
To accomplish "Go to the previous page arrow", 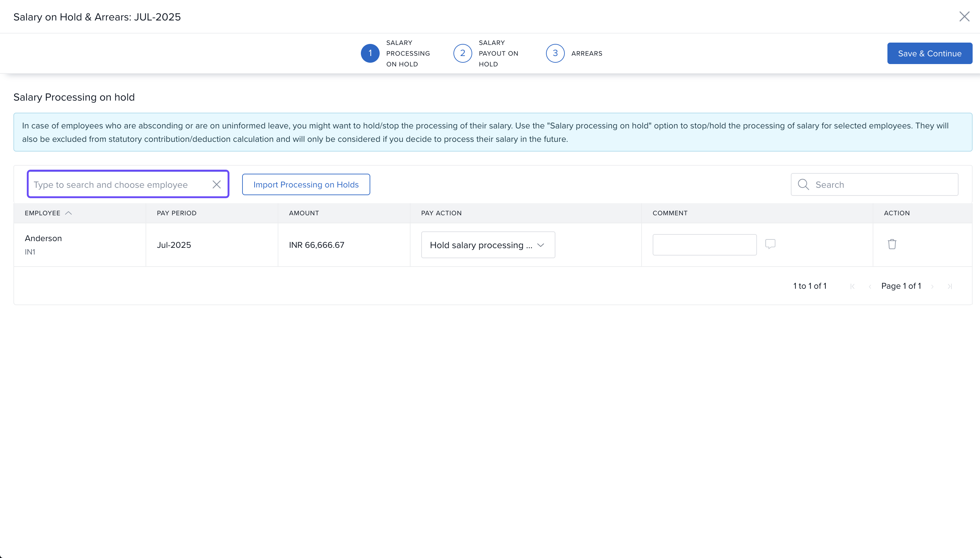I will pyautogui.click(x=870, y=286).
